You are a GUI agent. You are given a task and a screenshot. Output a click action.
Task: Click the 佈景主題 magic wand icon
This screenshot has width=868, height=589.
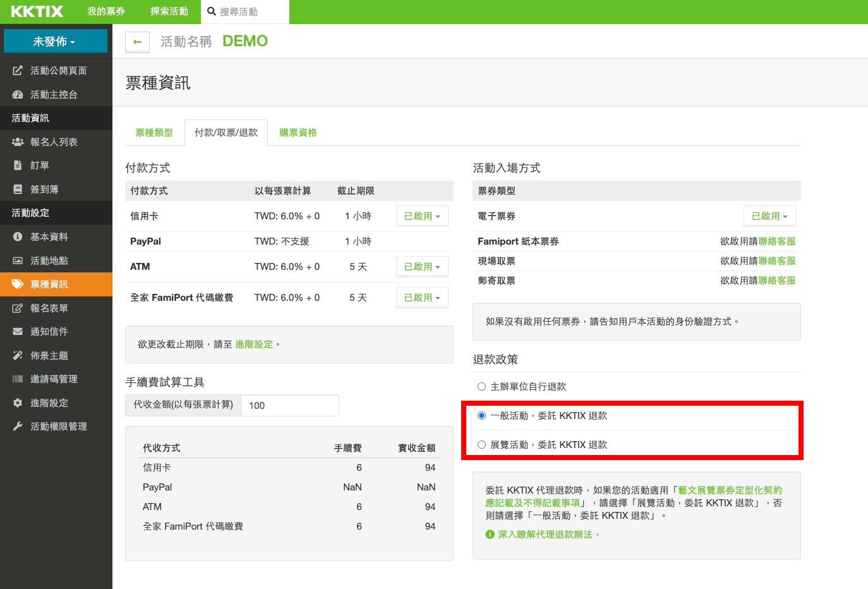point(18,356)
